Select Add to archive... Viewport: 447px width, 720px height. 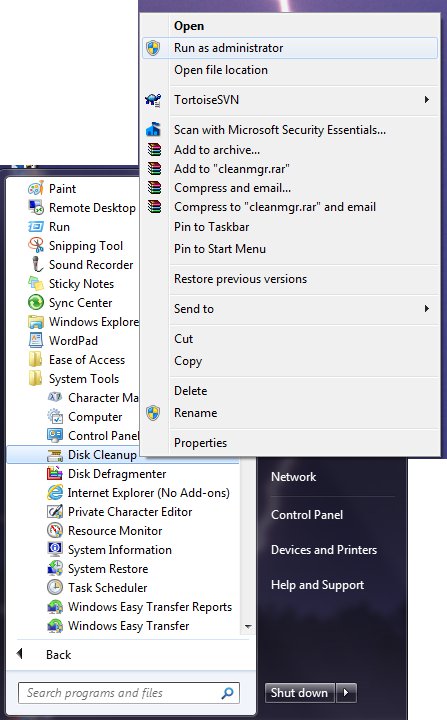coord(289,150)
